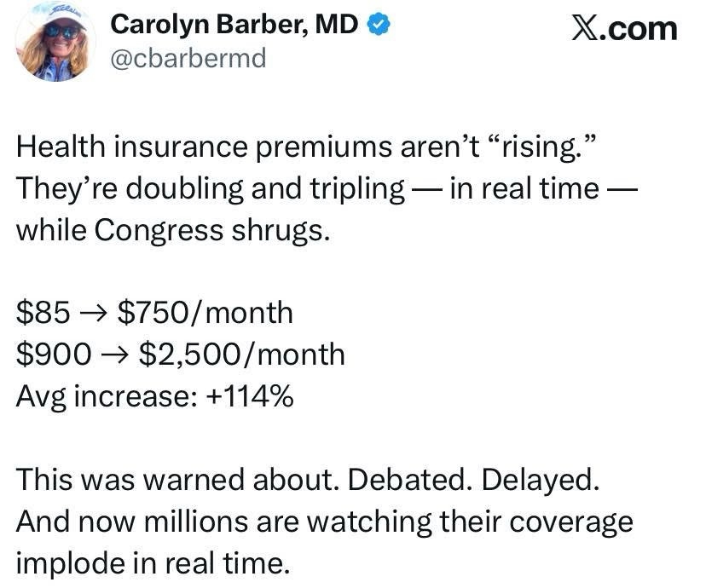Viewport: 706px width, 588px height.
Task: Click the line "while Congress shrugs."
Action: point(171,230)
